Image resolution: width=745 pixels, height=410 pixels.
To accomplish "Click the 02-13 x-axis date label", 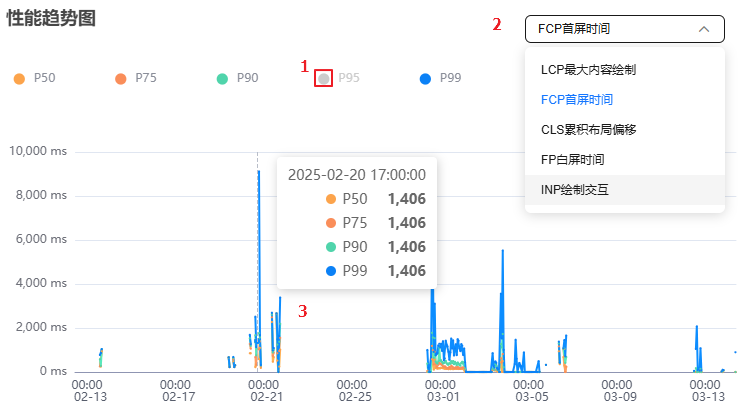I will coord(90,397).
